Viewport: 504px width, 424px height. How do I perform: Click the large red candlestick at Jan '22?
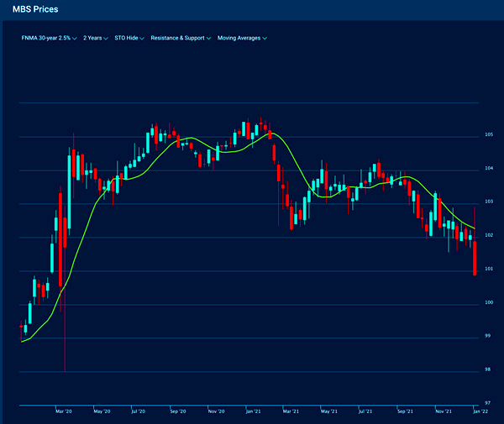475,258
